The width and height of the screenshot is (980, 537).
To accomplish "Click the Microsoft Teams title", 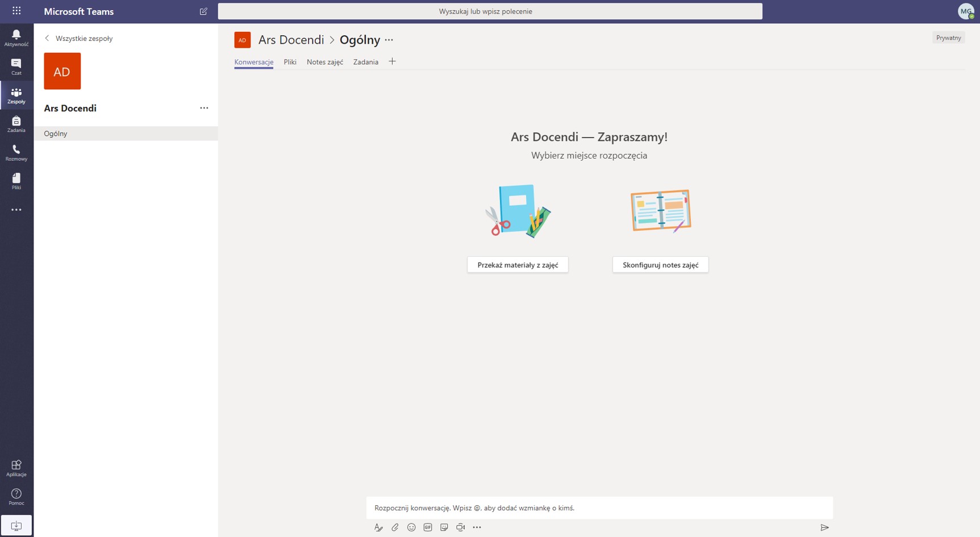I will point(79,11).
